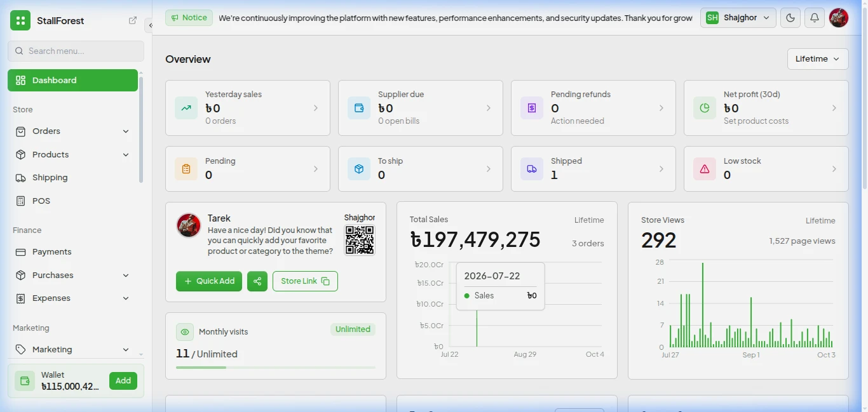The width and height of the screenshot is (868, 412).
Task: Open Supplier due card arrow
Action: tap(489, 108)
